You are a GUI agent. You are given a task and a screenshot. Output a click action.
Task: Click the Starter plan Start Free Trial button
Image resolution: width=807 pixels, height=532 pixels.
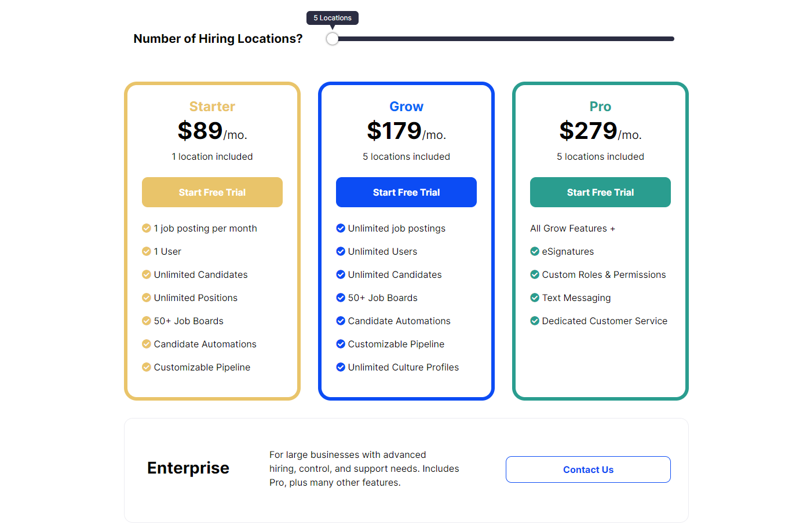point(212,192)
